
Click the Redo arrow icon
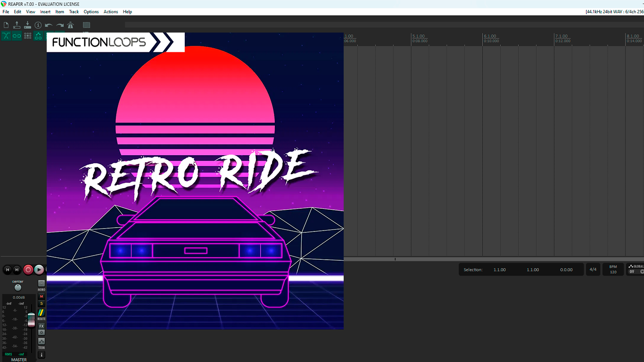pyautogui.click(x=60, y=25)
